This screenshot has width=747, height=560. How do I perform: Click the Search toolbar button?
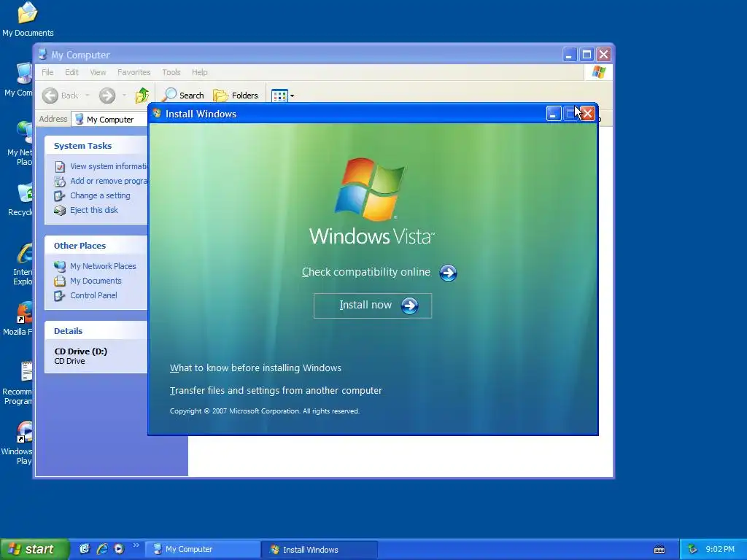[x=183, y=96]
